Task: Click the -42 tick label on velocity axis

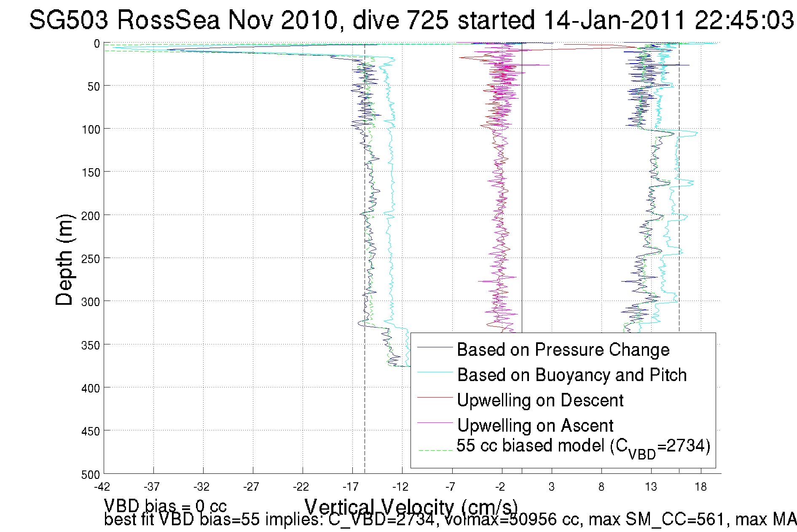Action: tap(102, 487)
